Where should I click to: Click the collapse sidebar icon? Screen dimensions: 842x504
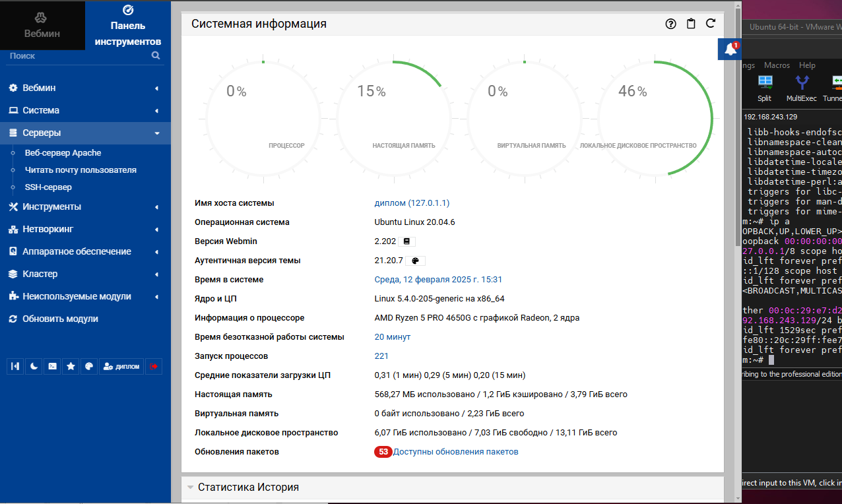[15, 366]
